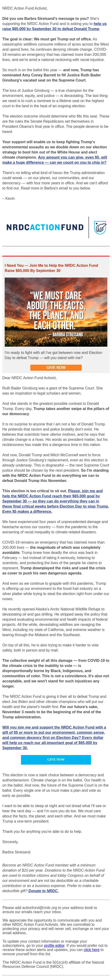Click the polar bear shield icon

tap(100, 228)
